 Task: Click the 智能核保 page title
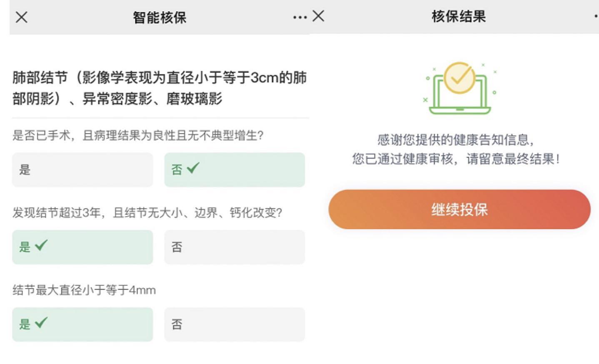coord(160,17)
